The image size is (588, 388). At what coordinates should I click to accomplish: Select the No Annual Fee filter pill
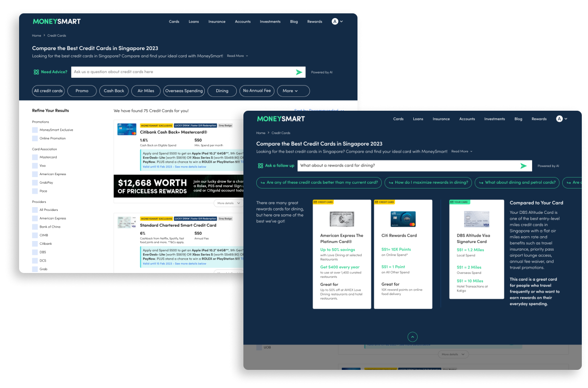[x=257, y=91]
